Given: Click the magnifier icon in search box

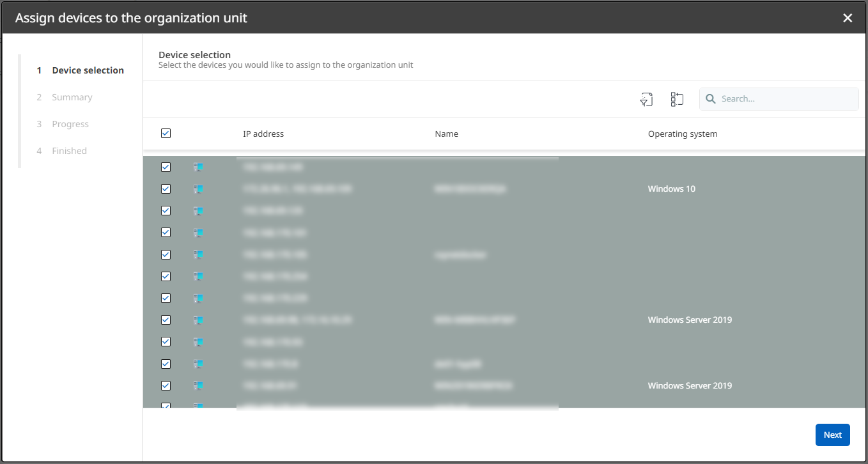Looking at the screenshot, I should (x=711, y=99).
